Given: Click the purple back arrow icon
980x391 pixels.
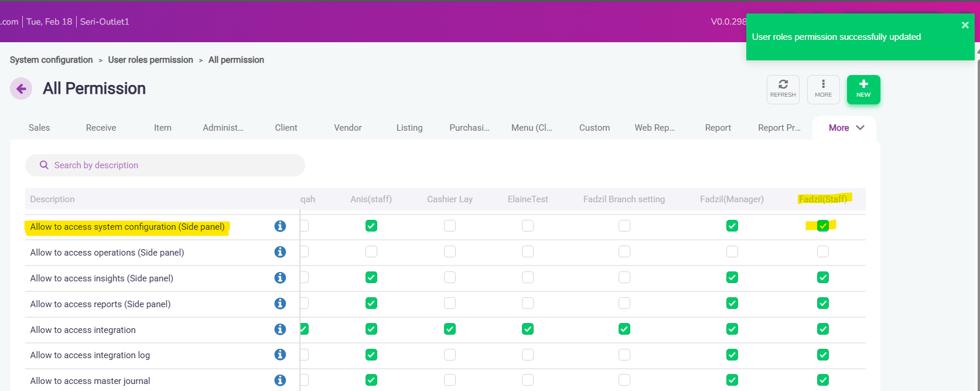Looking at the screenshot, I should point(21,89).
